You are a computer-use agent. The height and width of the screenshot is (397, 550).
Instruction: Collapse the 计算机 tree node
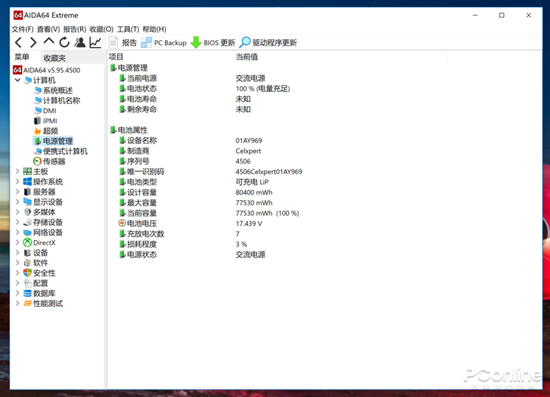18,80
